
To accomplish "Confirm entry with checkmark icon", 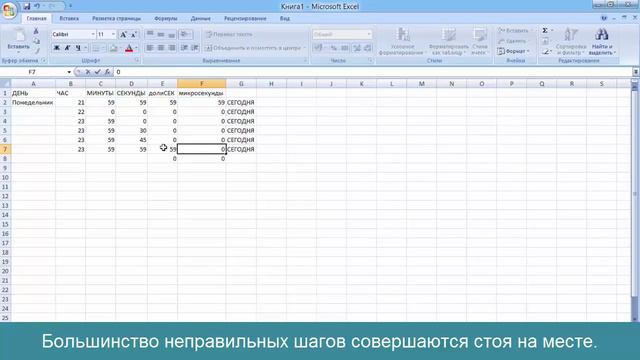I will tap(97, 72).
